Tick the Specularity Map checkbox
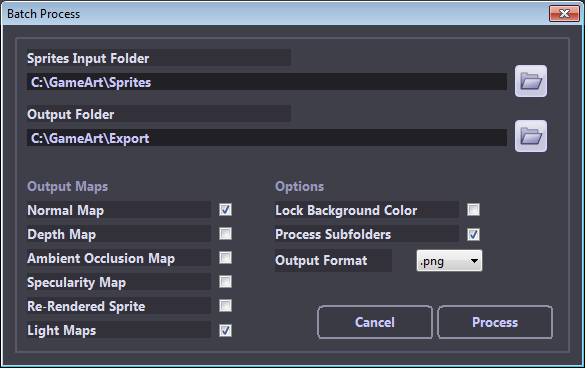Viewport: 585px width, 368px height. [225, 282]
